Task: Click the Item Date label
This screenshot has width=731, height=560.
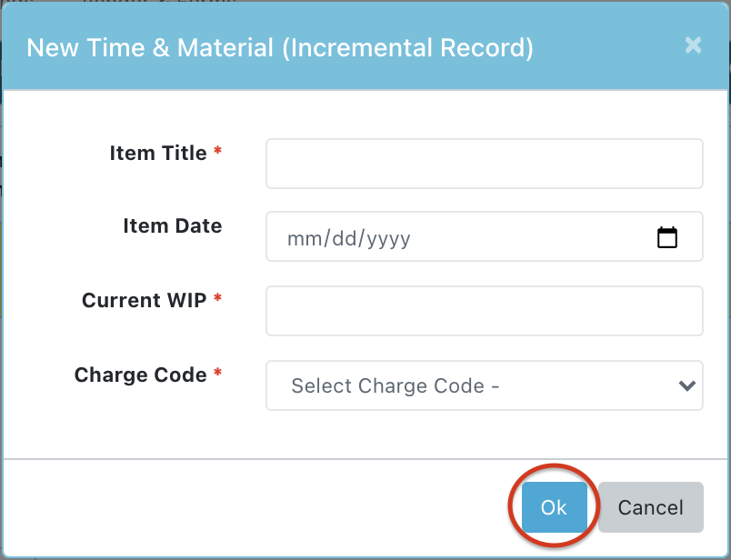Action: coord(172,225)
